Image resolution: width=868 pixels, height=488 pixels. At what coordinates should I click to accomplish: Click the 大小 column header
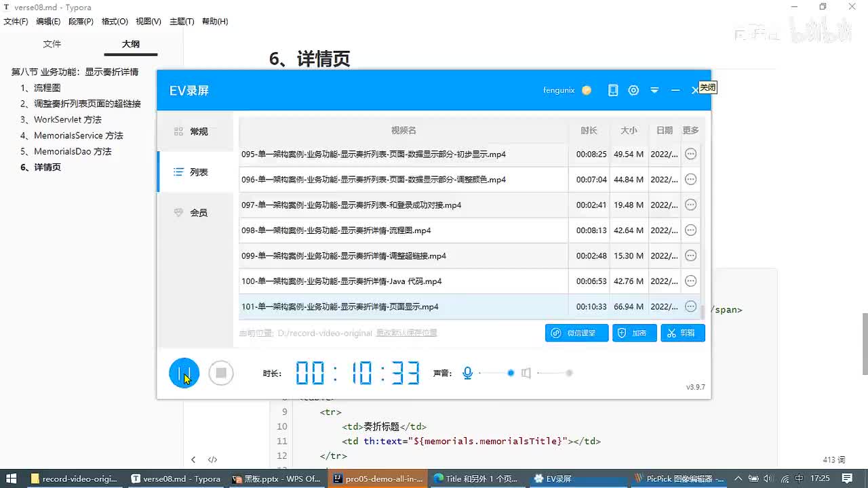(629, 130)
